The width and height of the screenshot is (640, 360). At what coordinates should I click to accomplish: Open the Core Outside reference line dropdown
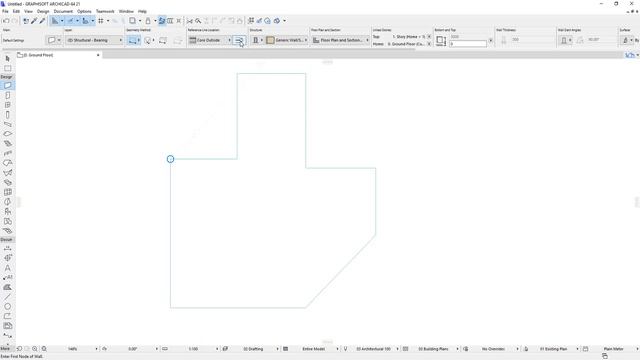point(210,40)
